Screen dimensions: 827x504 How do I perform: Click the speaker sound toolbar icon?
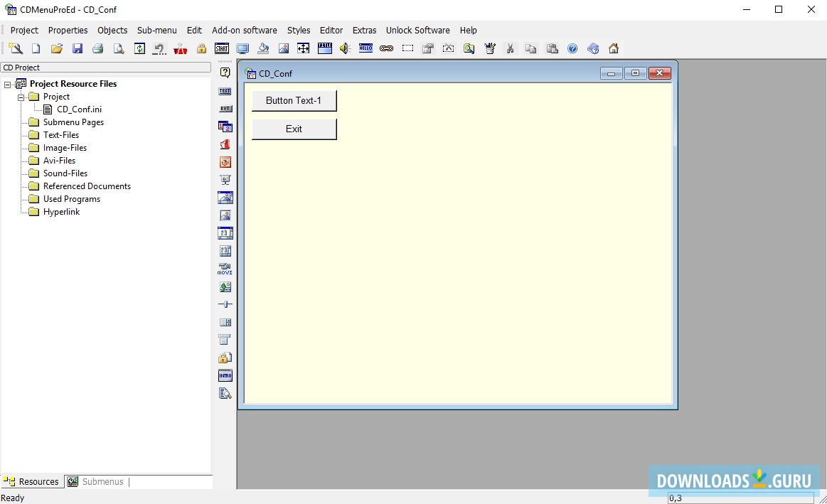click(x=345, y=48)
